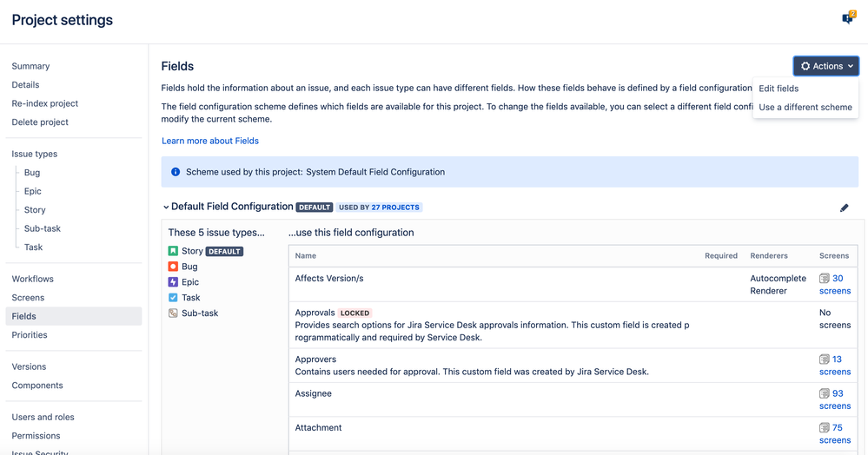Click the info icon in scheme banner

(176, 172)
